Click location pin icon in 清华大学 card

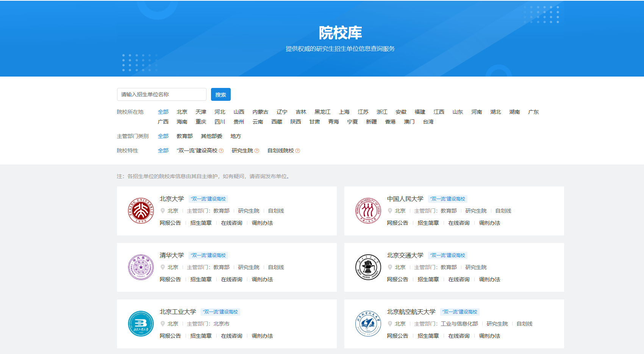(163, 267)
